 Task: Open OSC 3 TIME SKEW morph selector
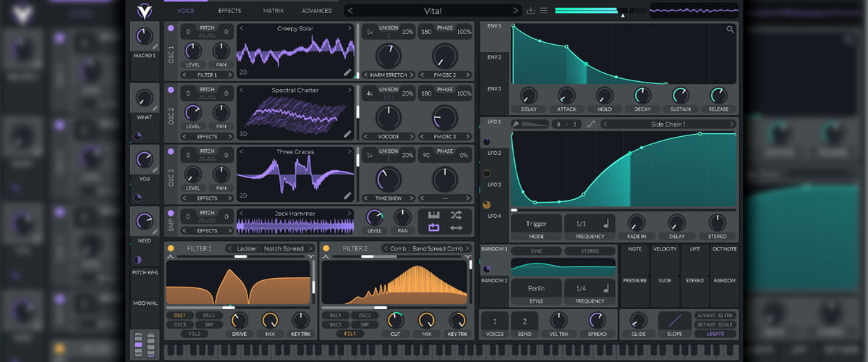point(388,198)
